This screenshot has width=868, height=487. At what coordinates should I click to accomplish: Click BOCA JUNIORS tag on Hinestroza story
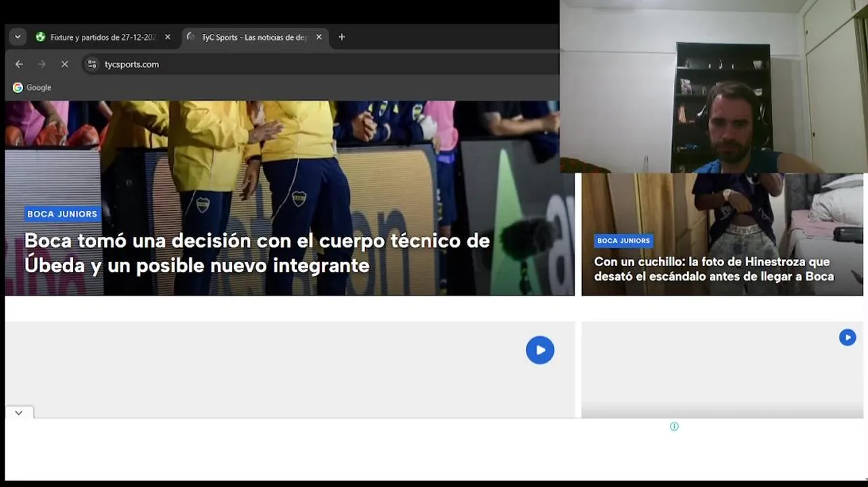click(623, 241)
